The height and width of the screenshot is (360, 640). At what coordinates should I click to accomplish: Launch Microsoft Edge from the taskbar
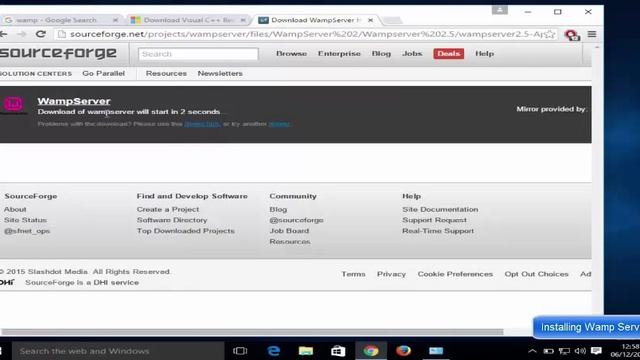(273, 351)
